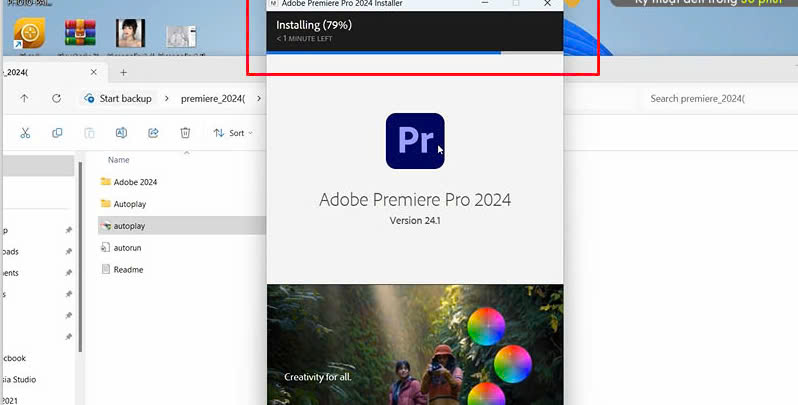Expand the chevron after premiere_2024( in address bar
The image size is (798, 405).
pyautogui.click(x=259, y=99)
